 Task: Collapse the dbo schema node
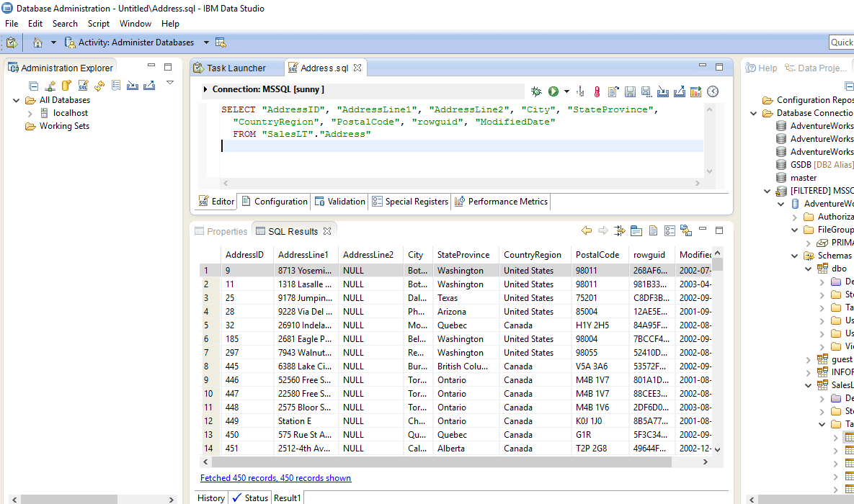tap(808, 268)
